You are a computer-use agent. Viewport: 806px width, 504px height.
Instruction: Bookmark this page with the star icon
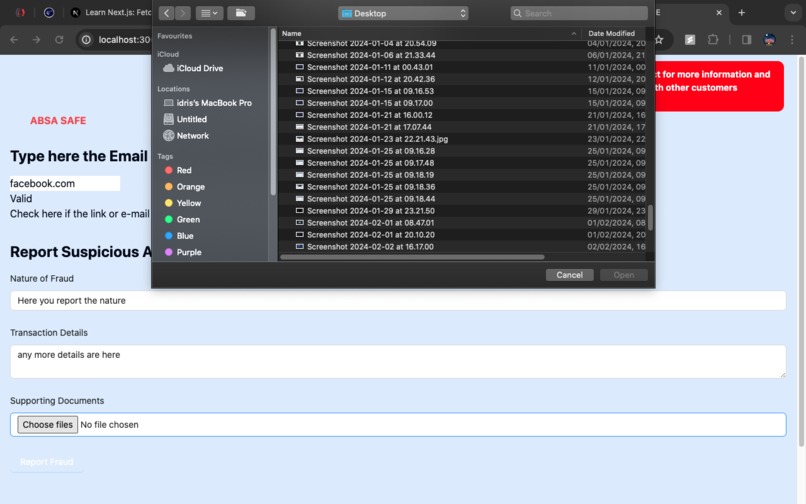pyautogui.click(x=658, y=40)
